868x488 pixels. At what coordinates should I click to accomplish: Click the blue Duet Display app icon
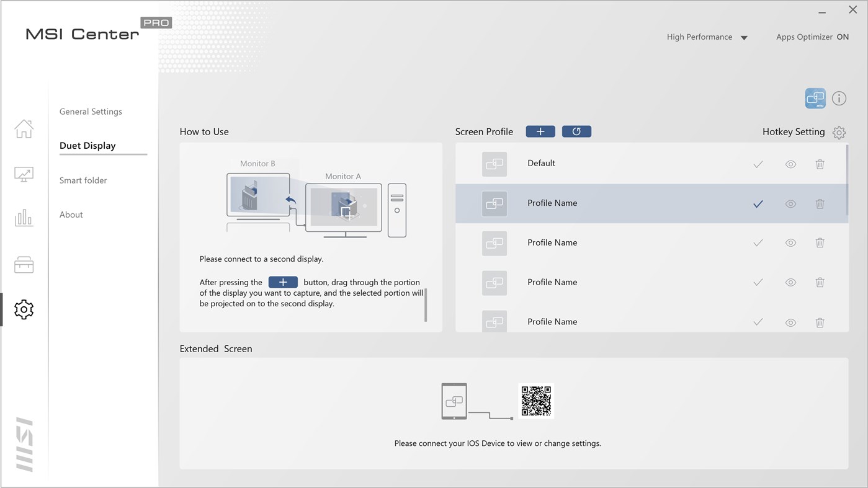[815, 98]
